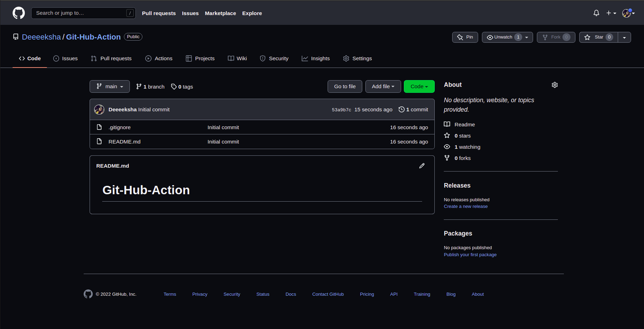Screen dimensions: 644x329
Task: Go to Marketplace
Action: (x=220, y=13)
